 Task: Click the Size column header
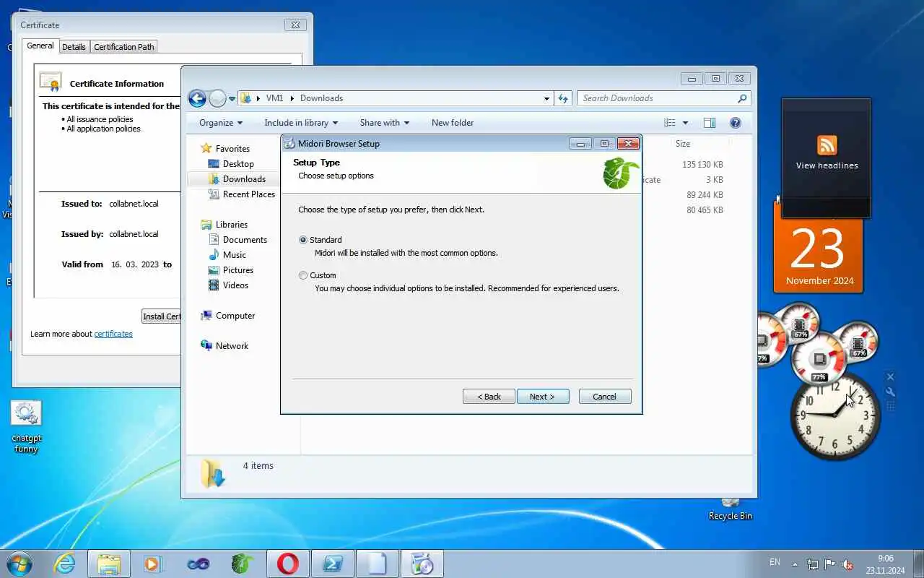click(x=683, y=144)
